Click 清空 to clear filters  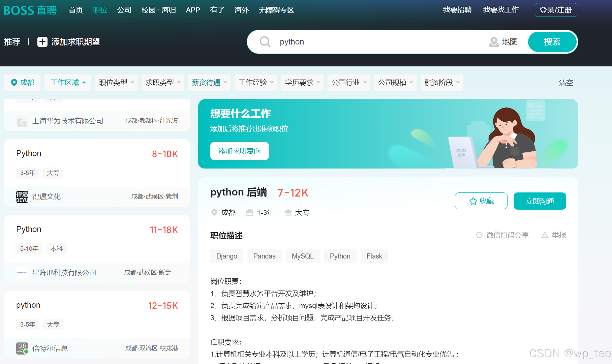[x=566, y=83]
